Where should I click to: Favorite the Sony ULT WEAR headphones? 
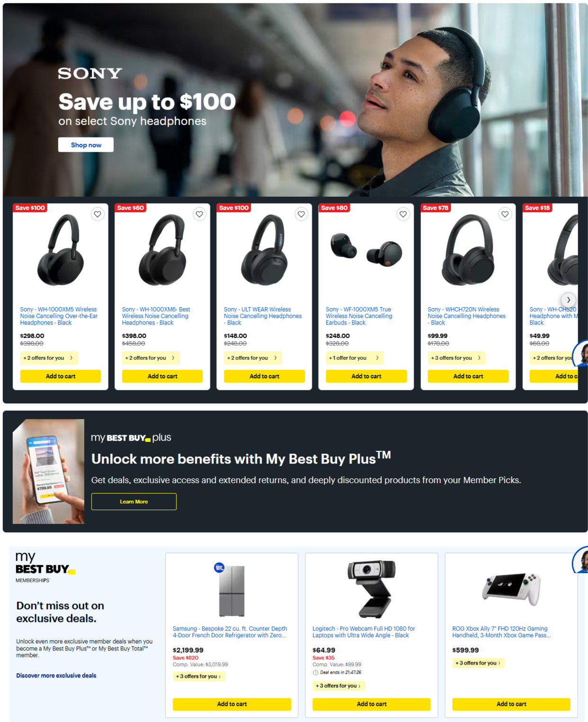pyautogui.click(x=301, y=214)
